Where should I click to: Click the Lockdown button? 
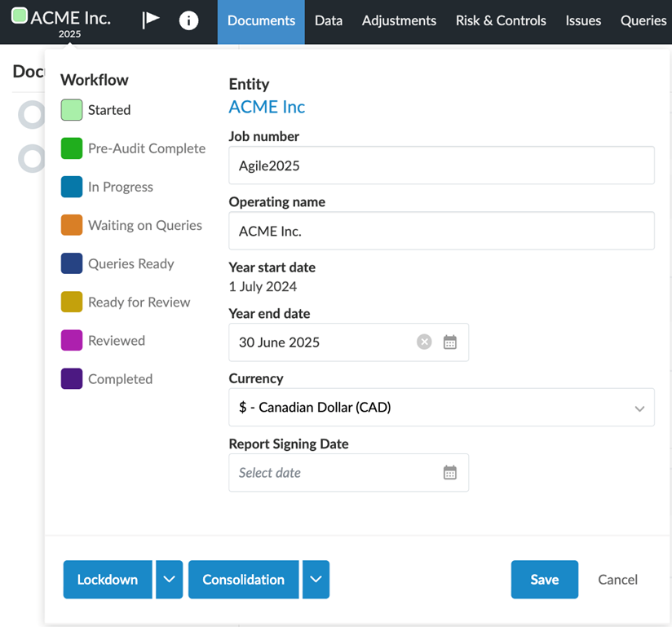(108, 580)
